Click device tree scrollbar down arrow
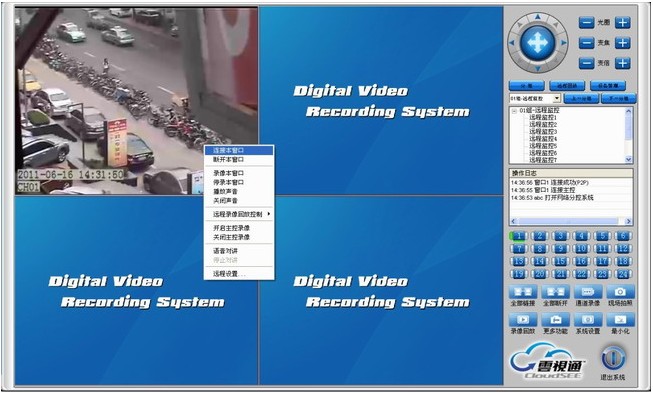Viewport: 653px width, 393px height. pos(629,159)
